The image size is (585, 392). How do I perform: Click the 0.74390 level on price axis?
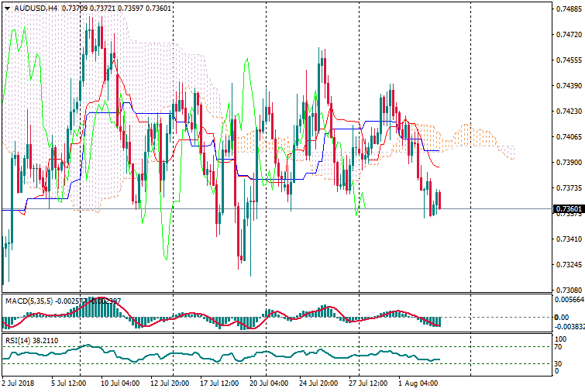point(569,86)
